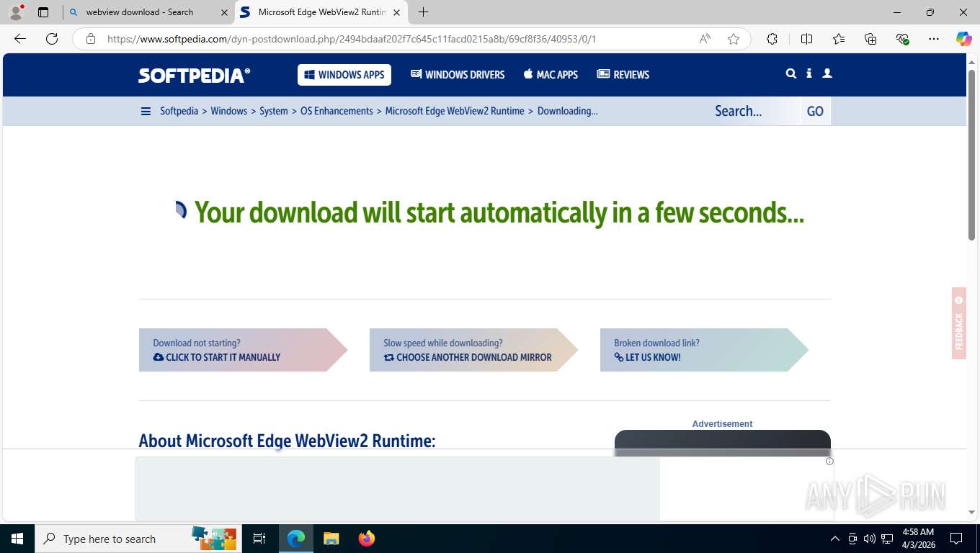Go to the System breadcrumb link

coord(274,111)
